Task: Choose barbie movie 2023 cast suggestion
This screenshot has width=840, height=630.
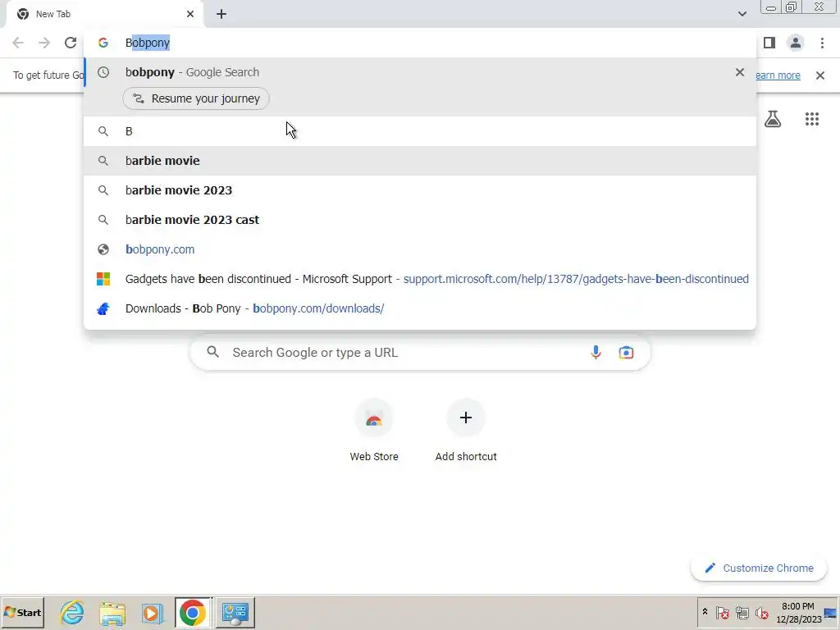Action: point(420,220)
